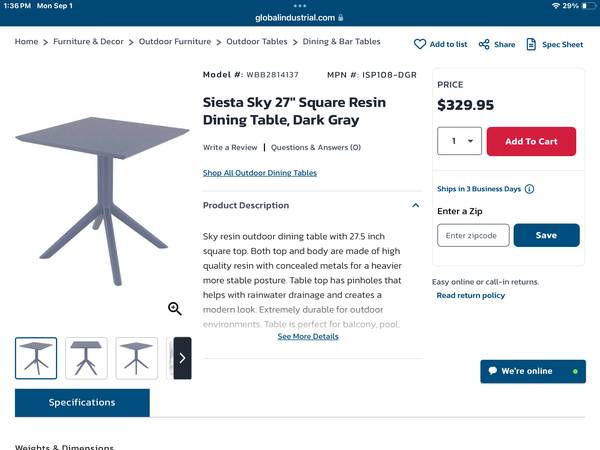Tap the next arrow in the thumbnail carousel
Viewport: 600px width, 450px height.
tap(182, 358)
